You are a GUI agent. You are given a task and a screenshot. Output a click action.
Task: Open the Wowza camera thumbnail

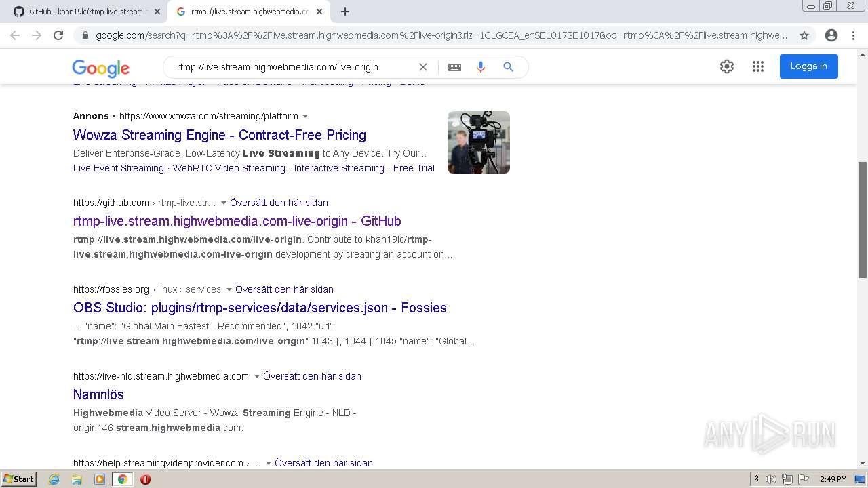(479, 142)
